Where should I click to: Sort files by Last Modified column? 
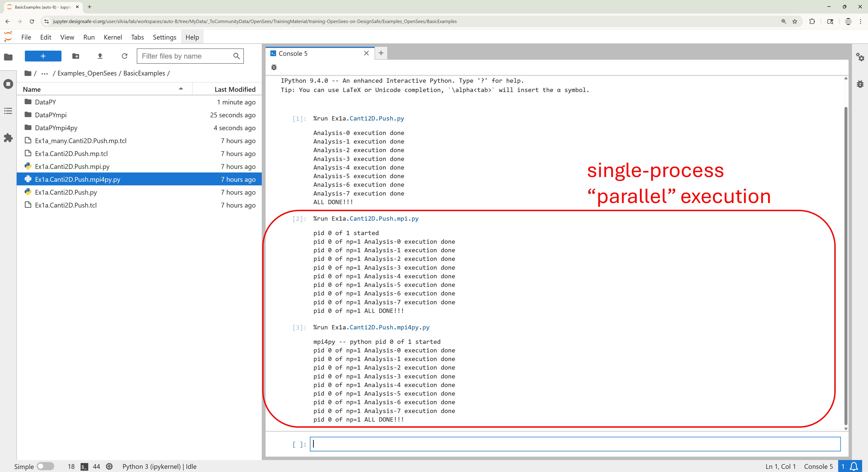pyautogui.click(x=235, y=89)
